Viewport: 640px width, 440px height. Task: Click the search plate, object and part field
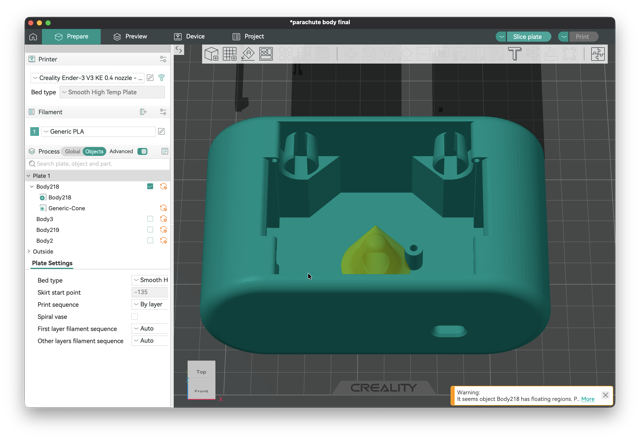pos(98,164)
